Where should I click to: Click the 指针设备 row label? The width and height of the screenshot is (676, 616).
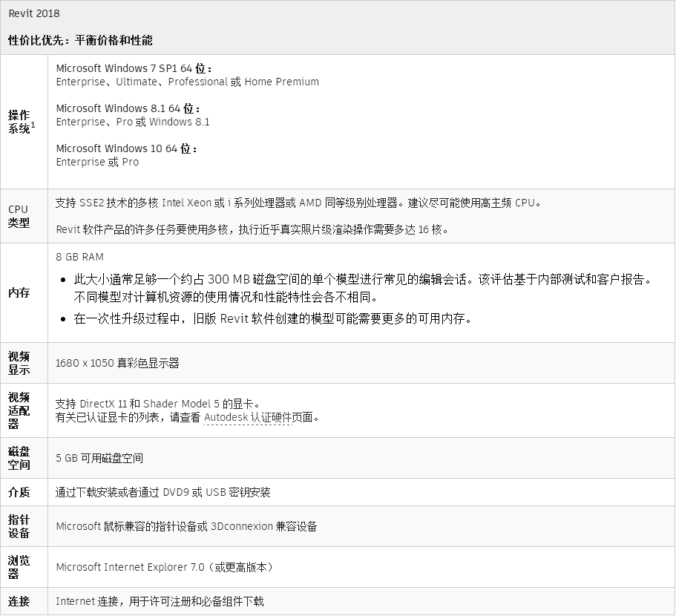[x=19, y=526]
